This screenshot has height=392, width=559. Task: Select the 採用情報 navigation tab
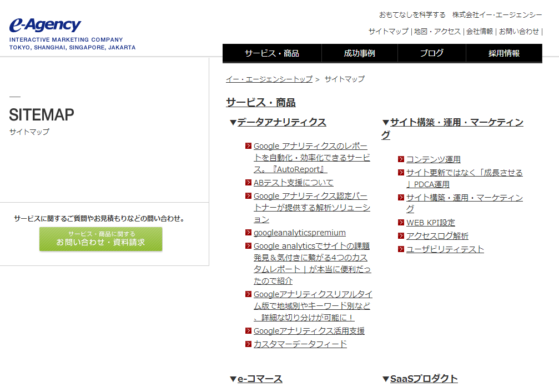tap(504, 53)
